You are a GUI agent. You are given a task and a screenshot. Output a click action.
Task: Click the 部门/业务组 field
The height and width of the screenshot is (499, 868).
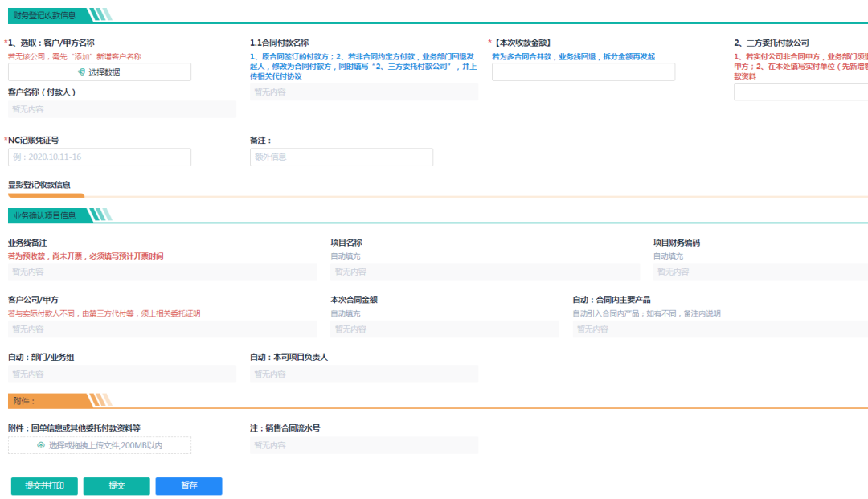[122, 374]
